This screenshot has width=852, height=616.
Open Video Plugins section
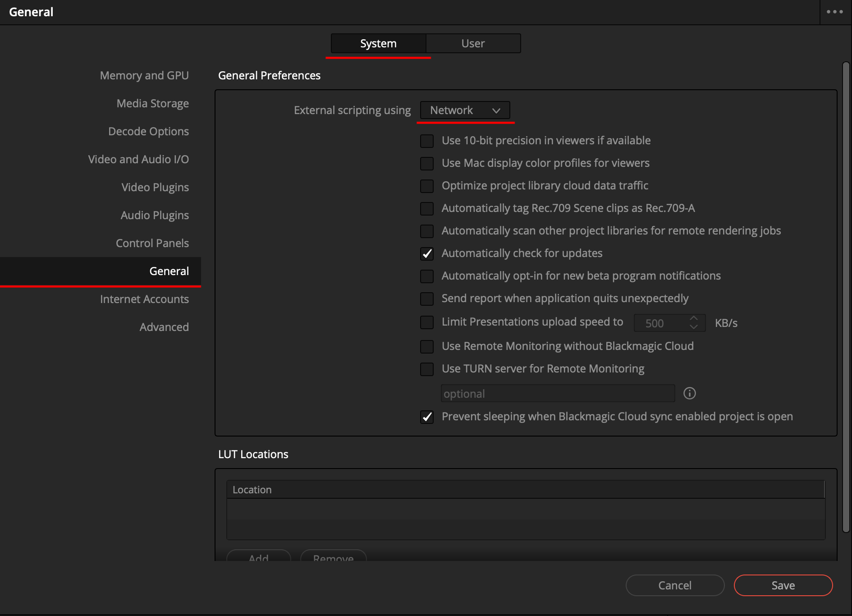coord(155,187)
